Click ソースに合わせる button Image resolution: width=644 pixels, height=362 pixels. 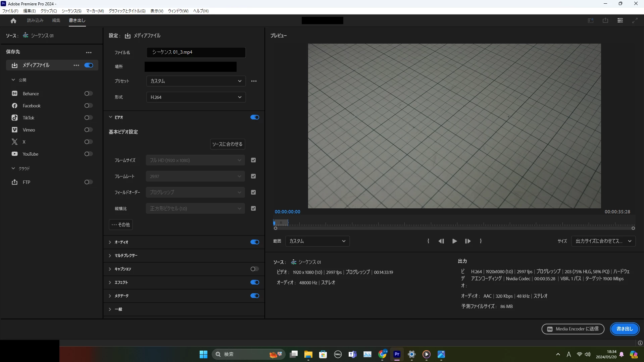click(227, 144)
